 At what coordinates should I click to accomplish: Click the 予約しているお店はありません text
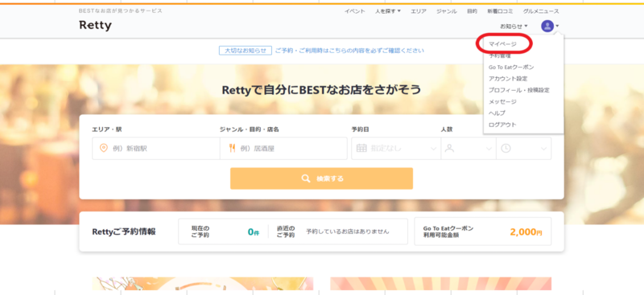pyautogui.click(x=348, y=231)
